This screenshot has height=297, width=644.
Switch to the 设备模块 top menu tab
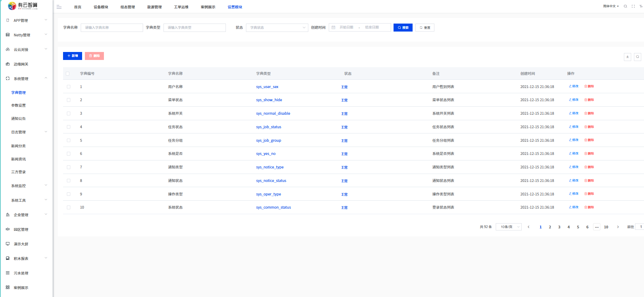101,7
